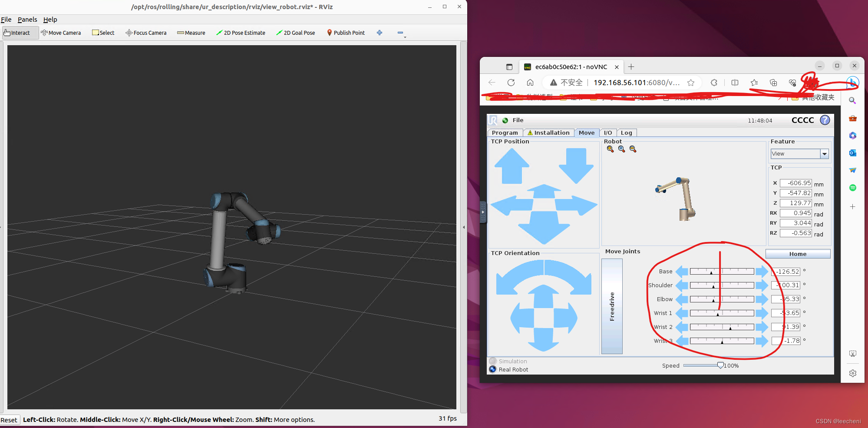Click the Freedrive button
The image size is (868, 428).
coord(612,306)
